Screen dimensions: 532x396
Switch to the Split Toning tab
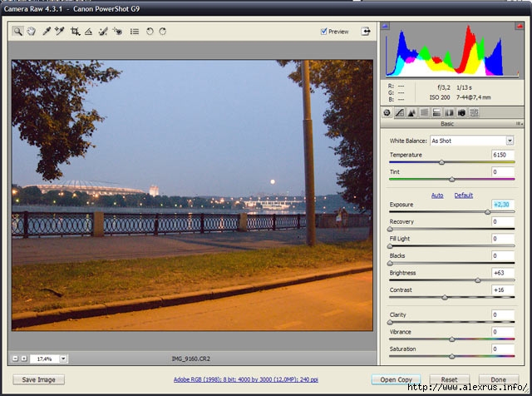(436, 113)
